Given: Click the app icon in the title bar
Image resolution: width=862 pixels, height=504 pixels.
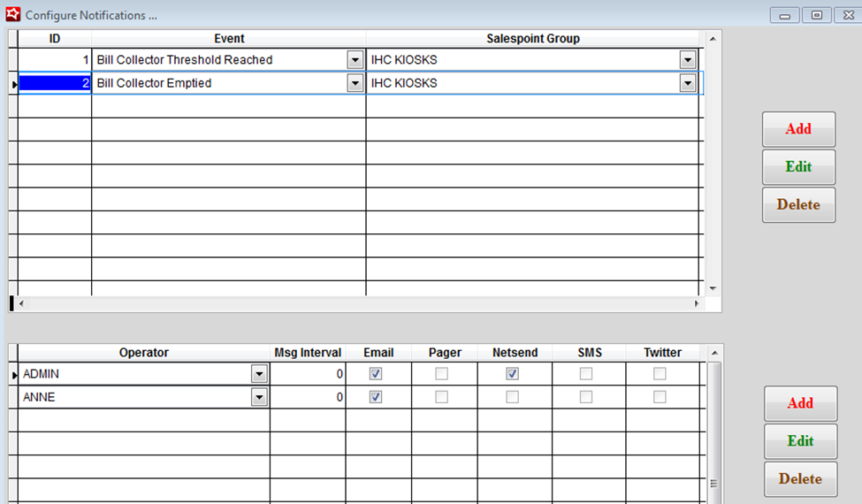Looking at the screenshot, I should (x=12, y=14).
